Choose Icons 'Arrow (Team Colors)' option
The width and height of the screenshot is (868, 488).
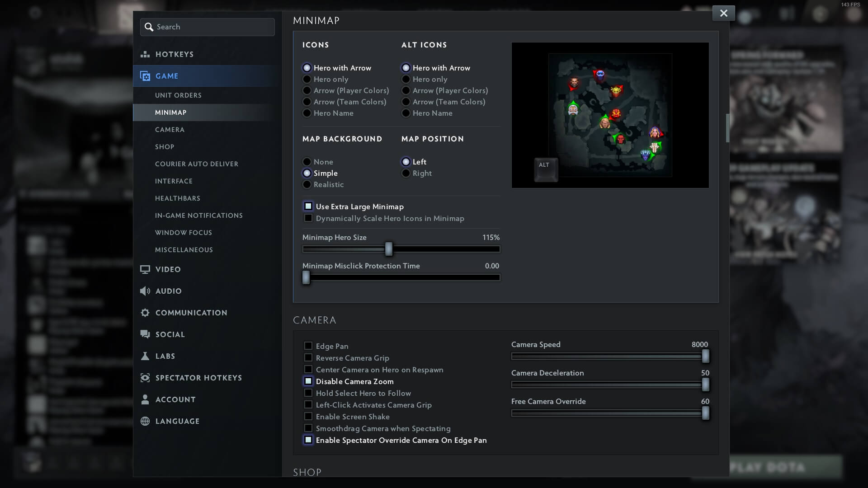coord(307,102)
